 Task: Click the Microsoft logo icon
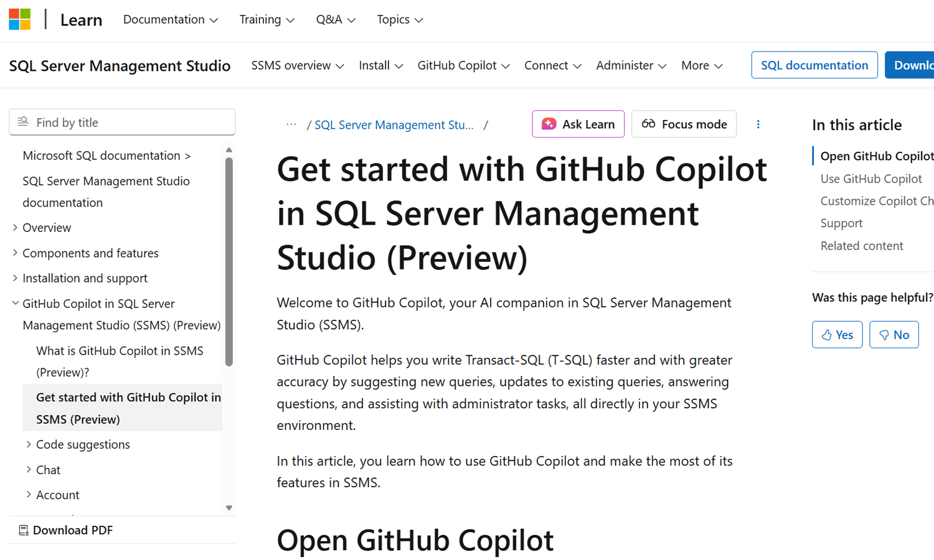coord(20,19)
